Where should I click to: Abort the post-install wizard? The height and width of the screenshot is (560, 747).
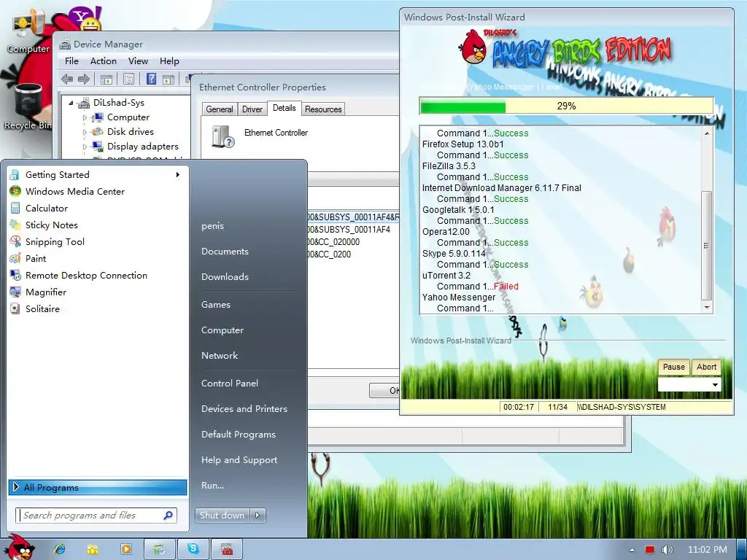(x=706, y=367)
